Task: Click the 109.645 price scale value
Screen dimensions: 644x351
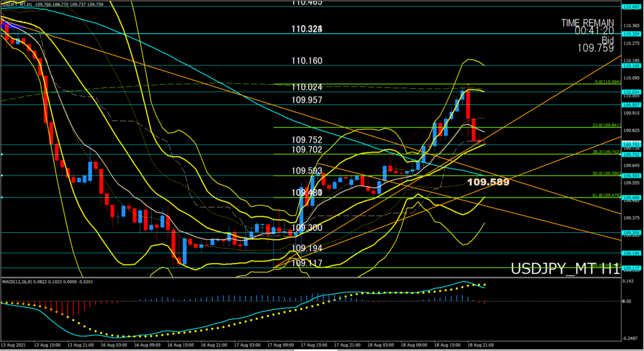Action: point(631,165)
